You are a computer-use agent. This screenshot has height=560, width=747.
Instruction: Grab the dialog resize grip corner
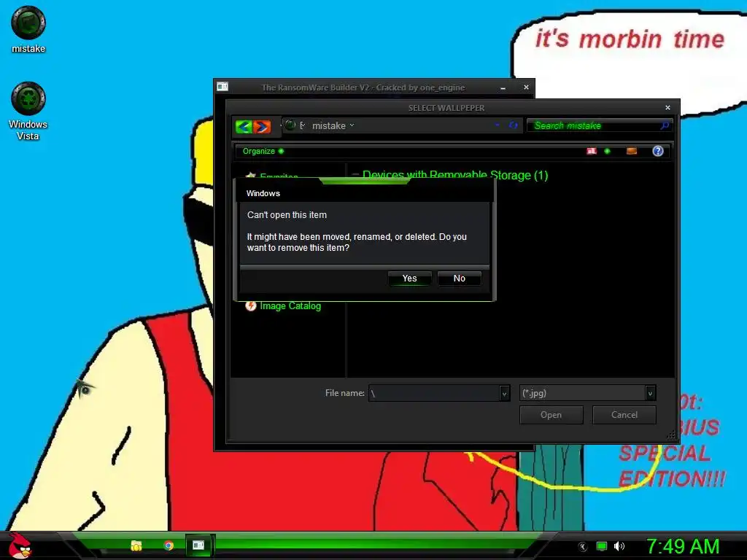pyautogui.click(x=671, y=435)
